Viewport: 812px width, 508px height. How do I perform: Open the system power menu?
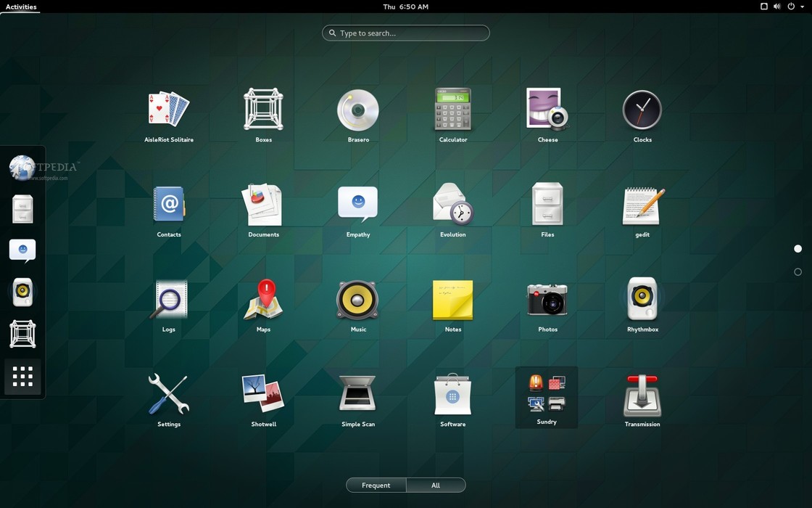pyautogui.click(x=795, y=7)
